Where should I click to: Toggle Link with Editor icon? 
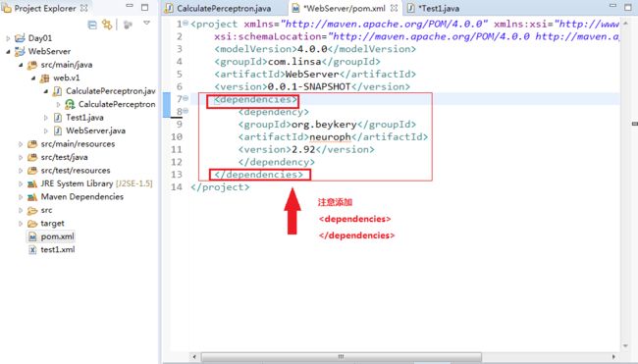pyautogui.click(x=107, y=25)
